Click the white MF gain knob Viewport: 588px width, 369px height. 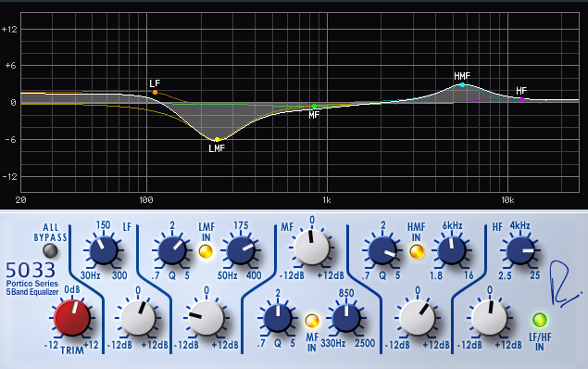pos(312,248)
